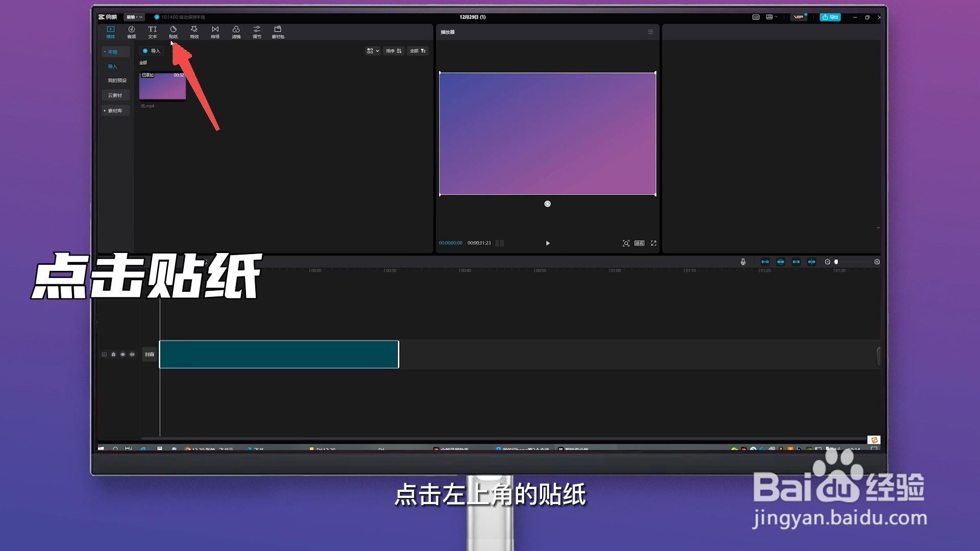Click the rotate handle below preview
The width and height of the screenshot is (980, 551).
[x=547, y=204]
